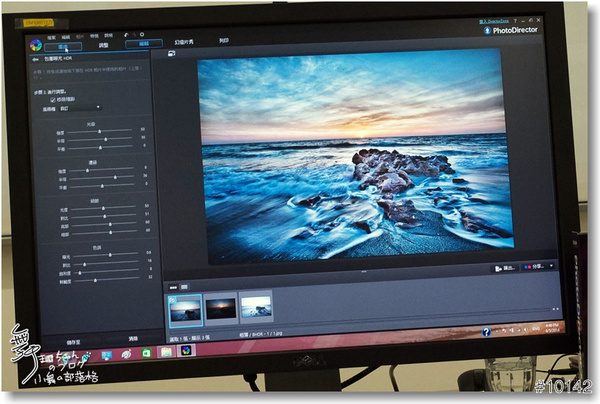Screen dimensions: 600x404
Task: Click the Share button
Action: (x=534, y=267)
